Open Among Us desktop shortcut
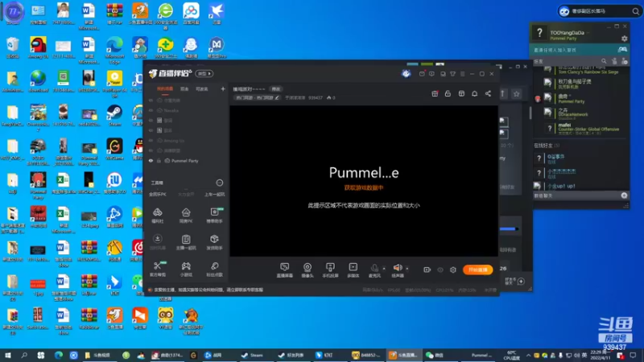The image size is (644, 362). (x=38, y=48)
